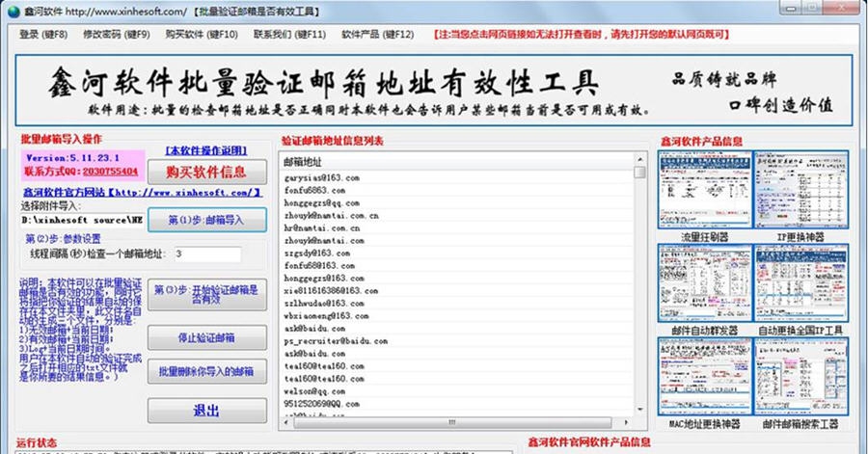Screen dimensions: 868x454
Task: Click the email list vertical scrollbar thumb
Action: [640, 172]
